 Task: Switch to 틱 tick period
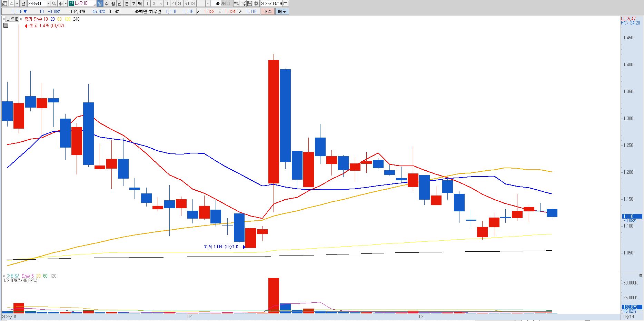tap(140, 3)
